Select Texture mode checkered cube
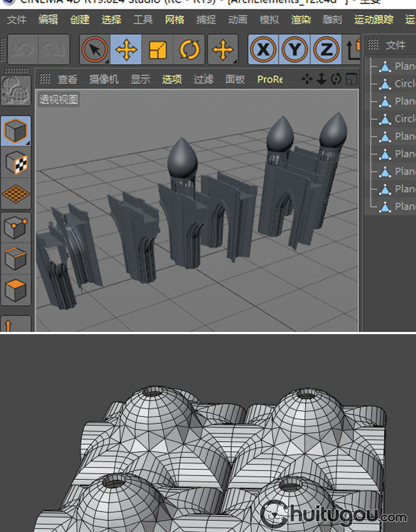Viewport: 416px width, 532px height. pos(16,162)
